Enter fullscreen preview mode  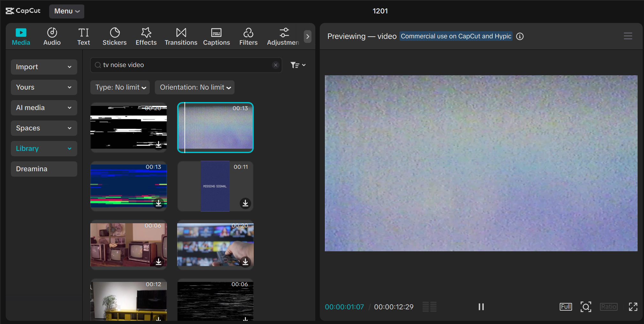[633, 307]
